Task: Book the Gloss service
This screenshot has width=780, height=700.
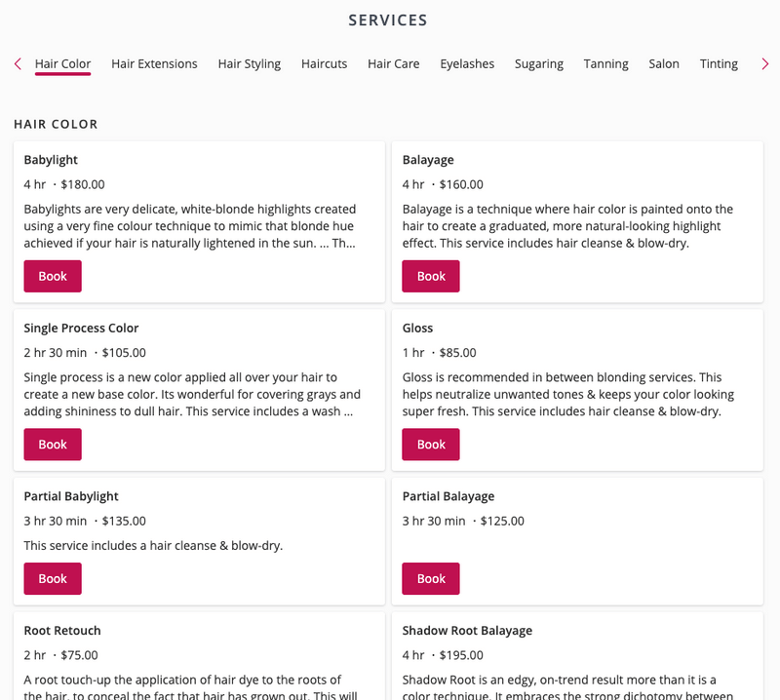Action: [x=431, y=445]
